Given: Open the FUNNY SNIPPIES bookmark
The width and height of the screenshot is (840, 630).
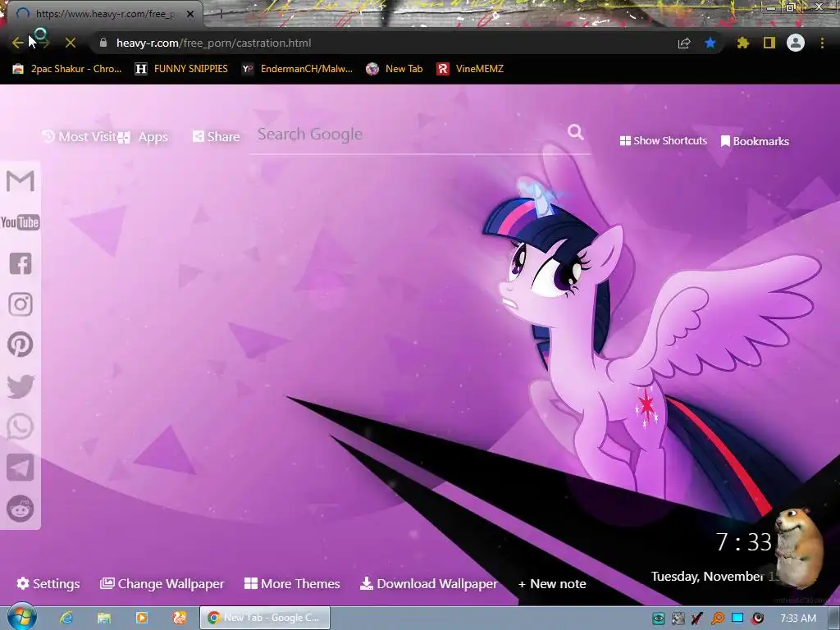Looking at the screenshot, I should pyautogui.click(x=181, y=69).
